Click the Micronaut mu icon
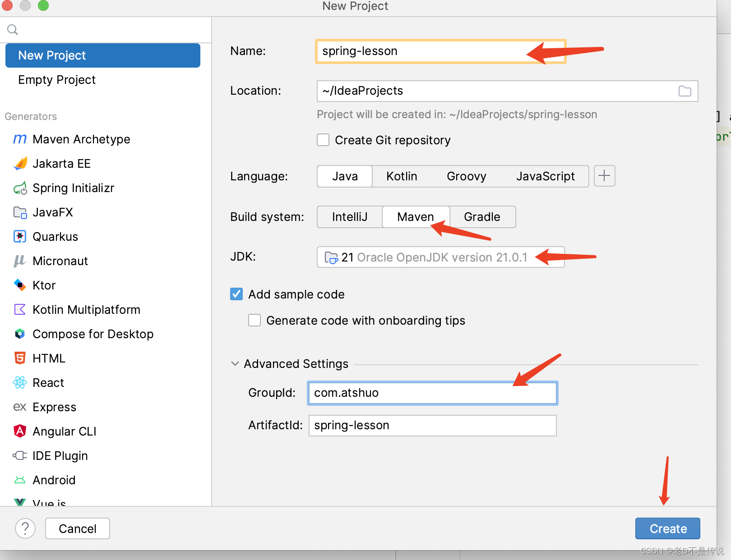Viewport: 731px width, 560px height. (20, 261)
